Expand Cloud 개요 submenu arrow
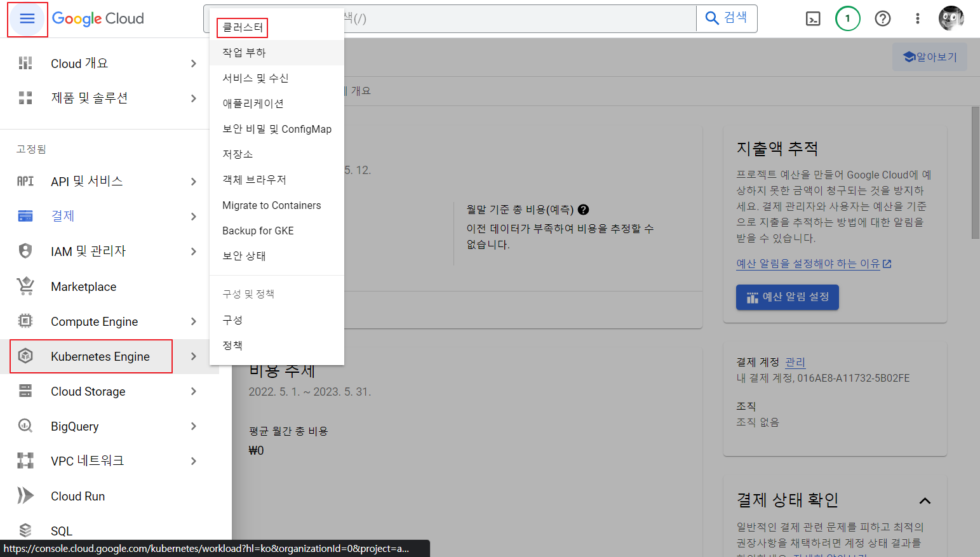This screenshot has height=557, width=980. [x=194, y=63]
